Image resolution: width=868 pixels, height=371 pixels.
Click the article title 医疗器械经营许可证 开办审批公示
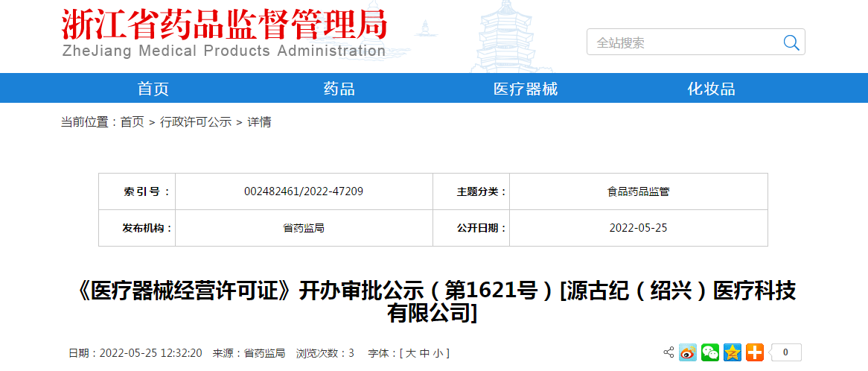coord(433,302)
